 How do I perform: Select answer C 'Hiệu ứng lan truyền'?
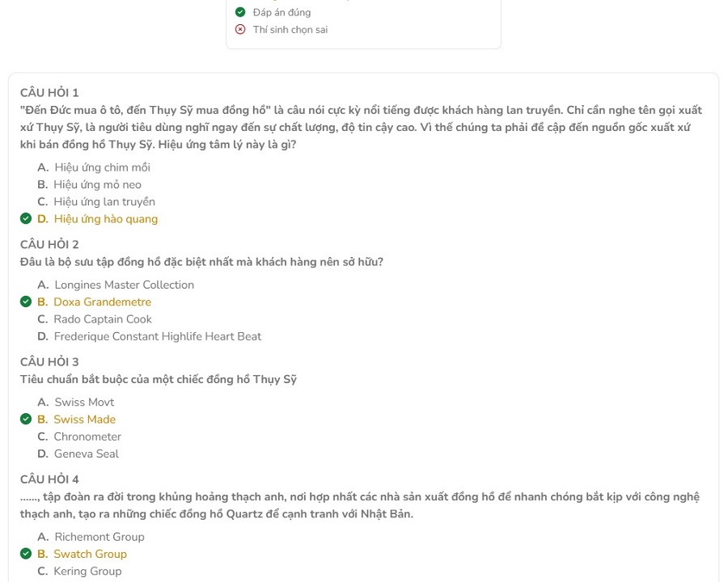click(x=96, y=201)
